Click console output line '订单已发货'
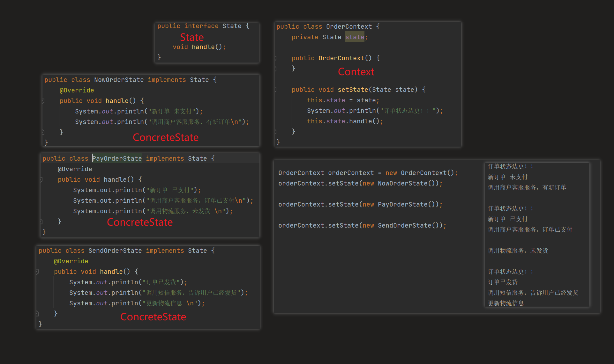 pos(503,282)
